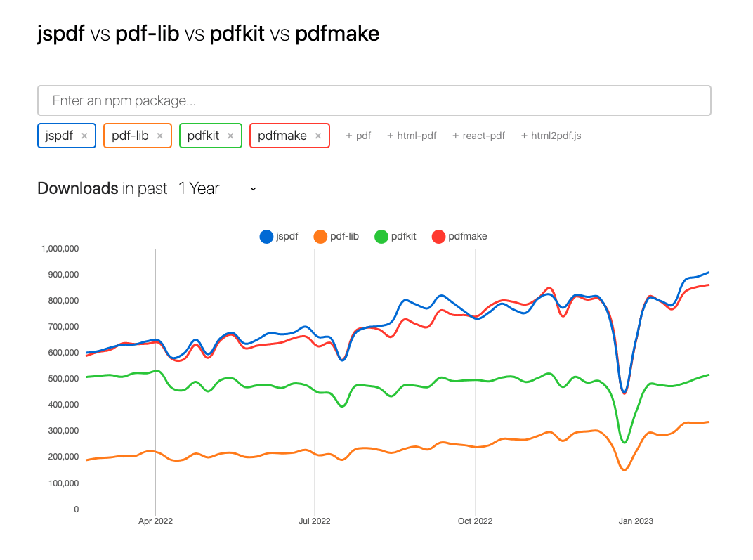The width and height of the screenshot is (753, 560).
Task: Click the Oct 2022 axis label
Action: 475,521
